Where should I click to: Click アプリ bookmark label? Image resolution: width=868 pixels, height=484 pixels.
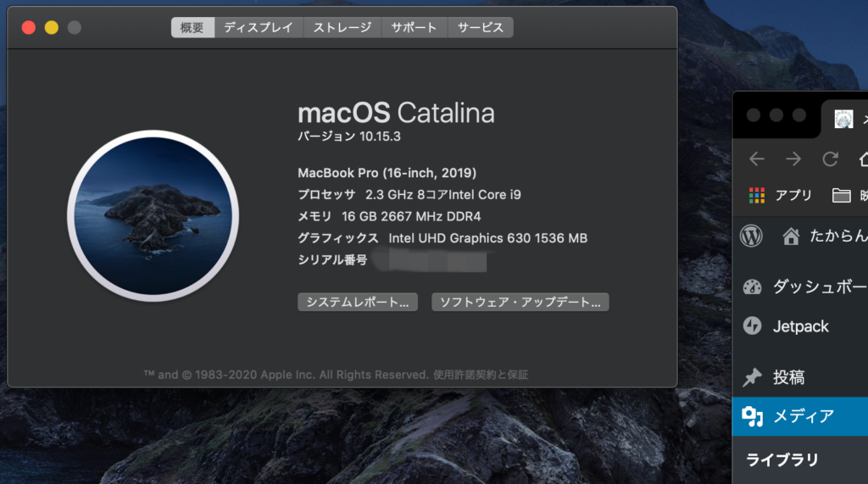click(793, 195)
